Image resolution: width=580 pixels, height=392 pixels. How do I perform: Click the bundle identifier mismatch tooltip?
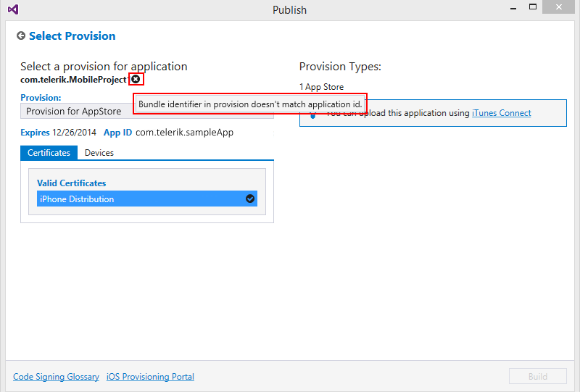(x=250, y=104)
